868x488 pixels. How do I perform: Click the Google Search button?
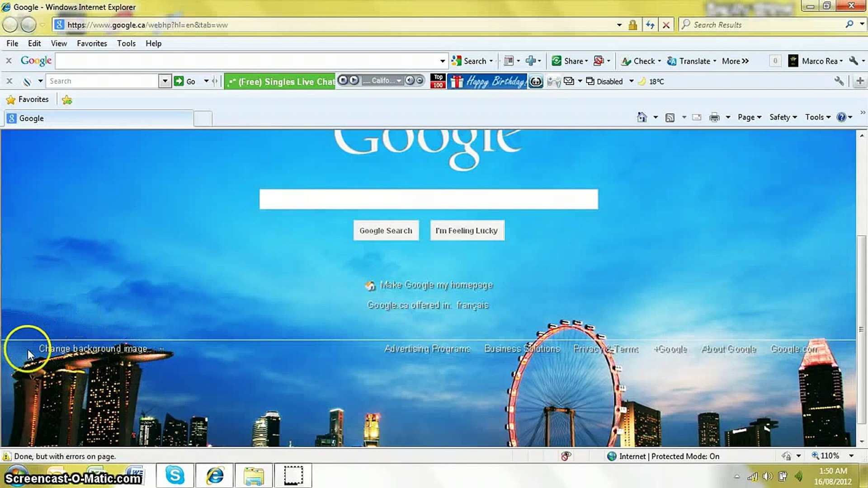[x=386, y=230]
